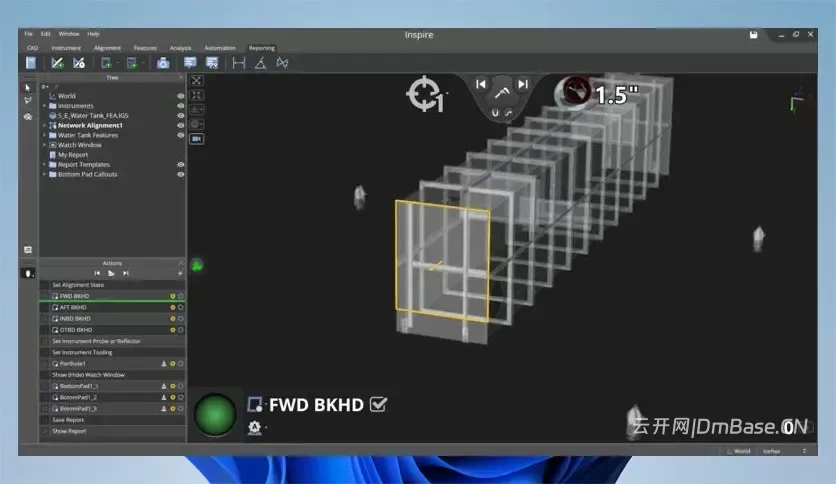Click the callout comment toolbar icon
The width and height of the screenshot is (836, 484).
pyautogui.click(x=190, y=63)
